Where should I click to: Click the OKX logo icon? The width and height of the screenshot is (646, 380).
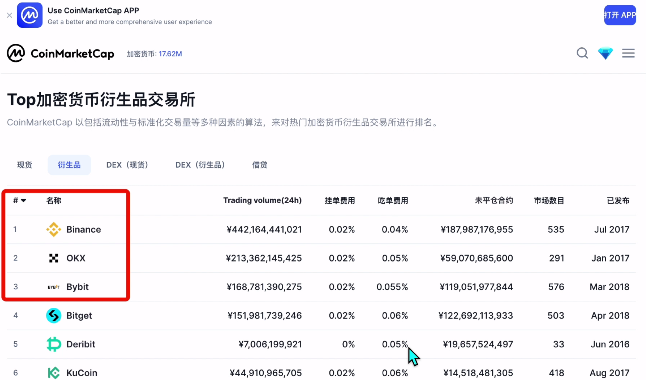pos(54,258)
